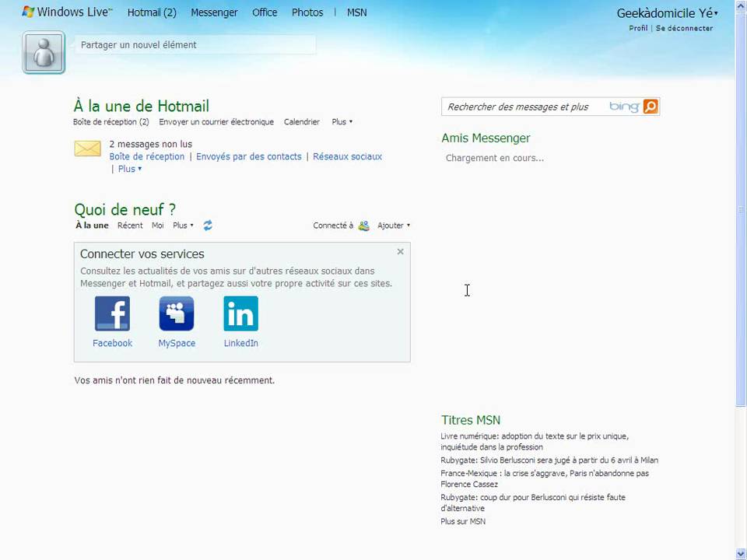Refresh the Quoi de neuf feed
This screenshot has height=560, width=747.
[x=208, y=226]
